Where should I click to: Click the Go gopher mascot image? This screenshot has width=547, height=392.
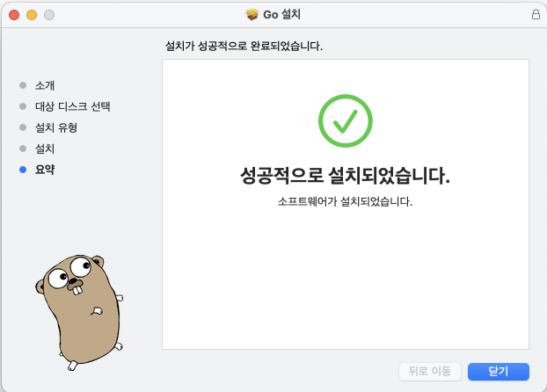click(x=79, y=312)
